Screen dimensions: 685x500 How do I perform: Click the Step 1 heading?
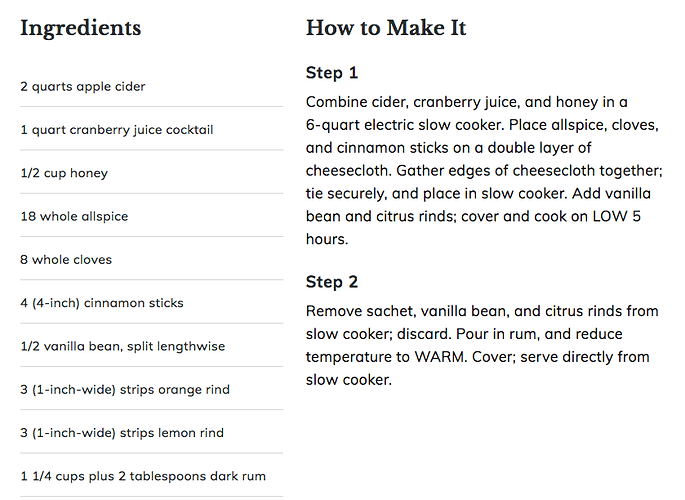[x=332, y=72]
